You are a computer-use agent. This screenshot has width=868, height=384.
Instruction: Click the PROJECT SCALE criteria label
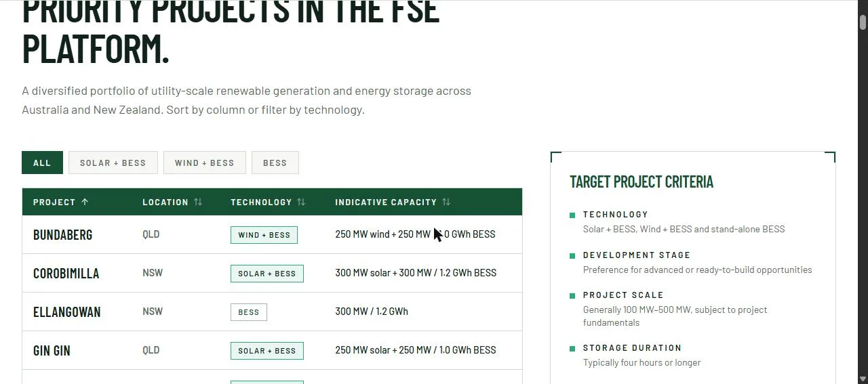[x=623, y=295]
